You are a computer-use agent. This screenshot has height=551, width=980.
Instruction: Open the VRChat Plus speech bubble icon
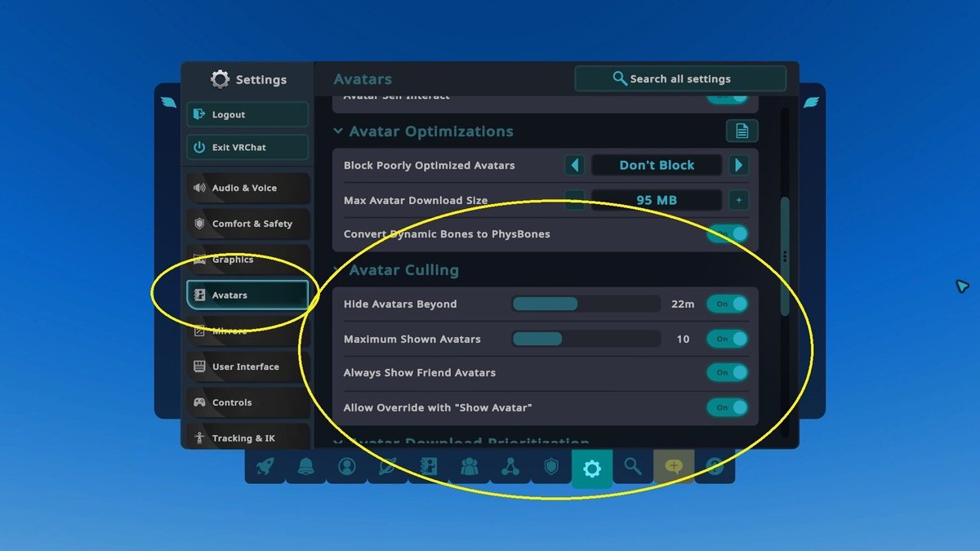674,467
